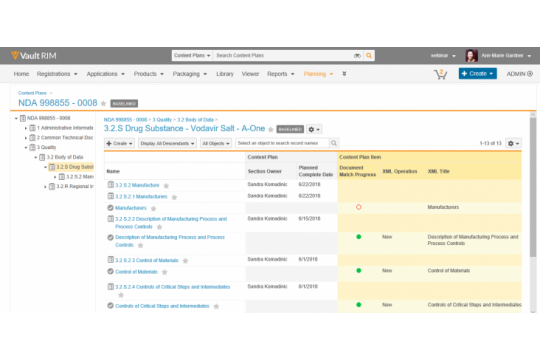The width and height of the screenshot is (540, 360).
Task: Toggle star for 3.2.S.2 Manufacture row
Action: point(166,186)
